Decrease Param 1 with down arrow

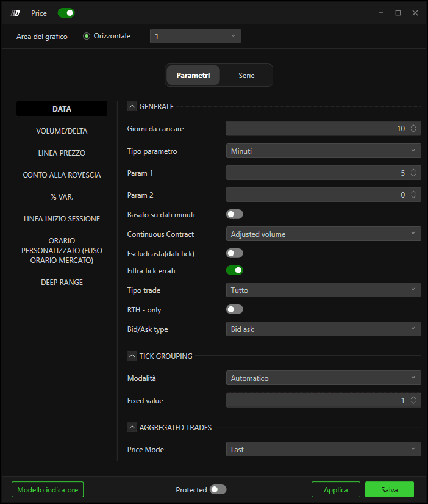[413, 175]
